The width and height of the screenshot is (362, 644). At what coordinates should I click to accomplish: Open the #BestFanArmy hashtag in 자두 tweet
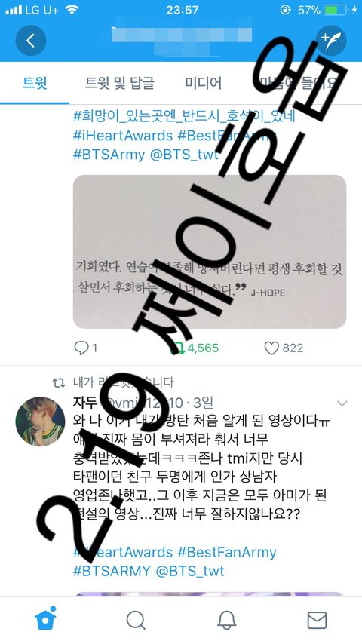(227, 552)
